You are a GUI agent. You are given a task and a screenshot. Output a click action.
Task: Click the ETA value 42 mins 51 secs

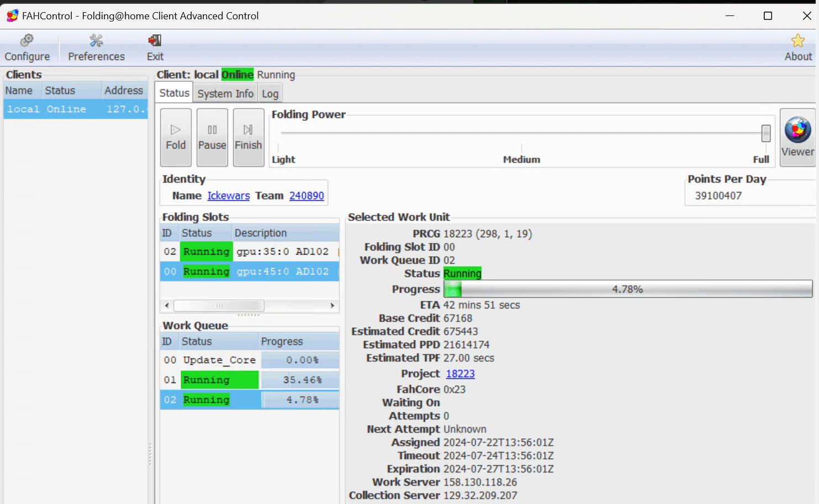tap(482, 305)
